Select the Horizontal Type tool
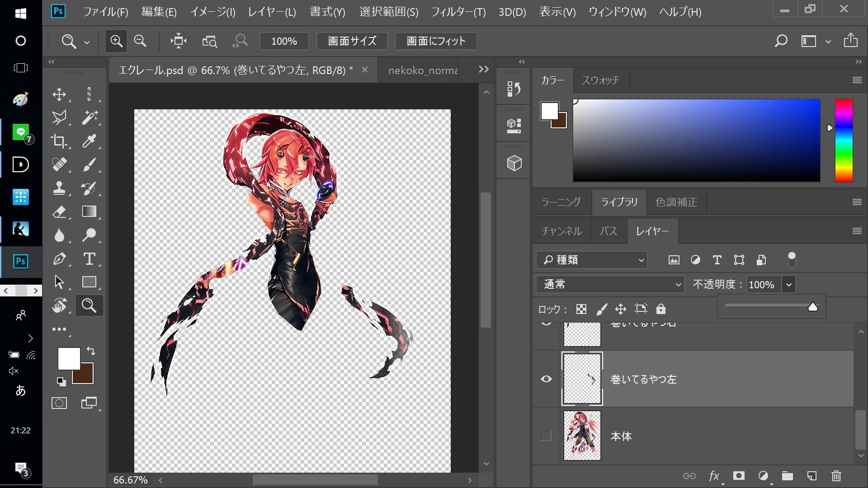The width and height of the screenshot is (868, 488). tap(89, 259)
